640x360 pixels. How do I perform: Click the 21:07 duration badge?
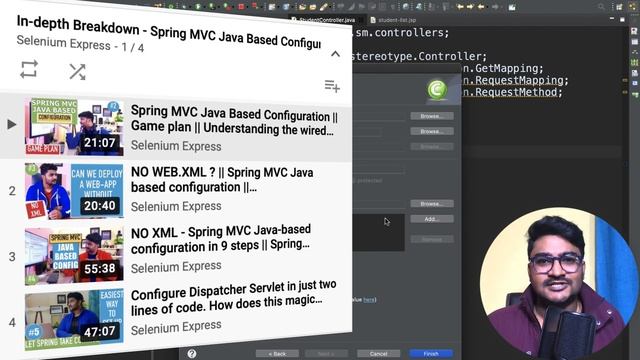(100, 143)
